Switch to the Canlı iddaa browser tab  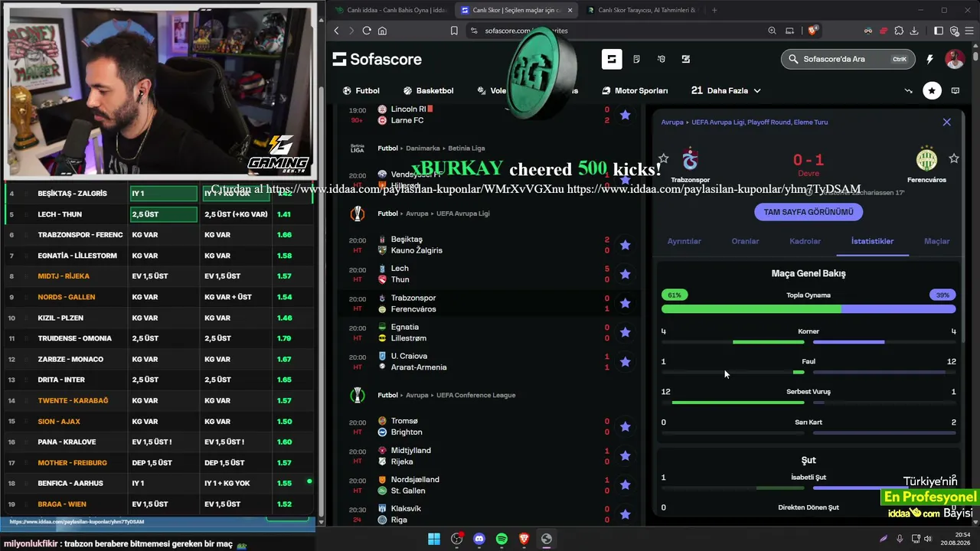tap(390, 10)
